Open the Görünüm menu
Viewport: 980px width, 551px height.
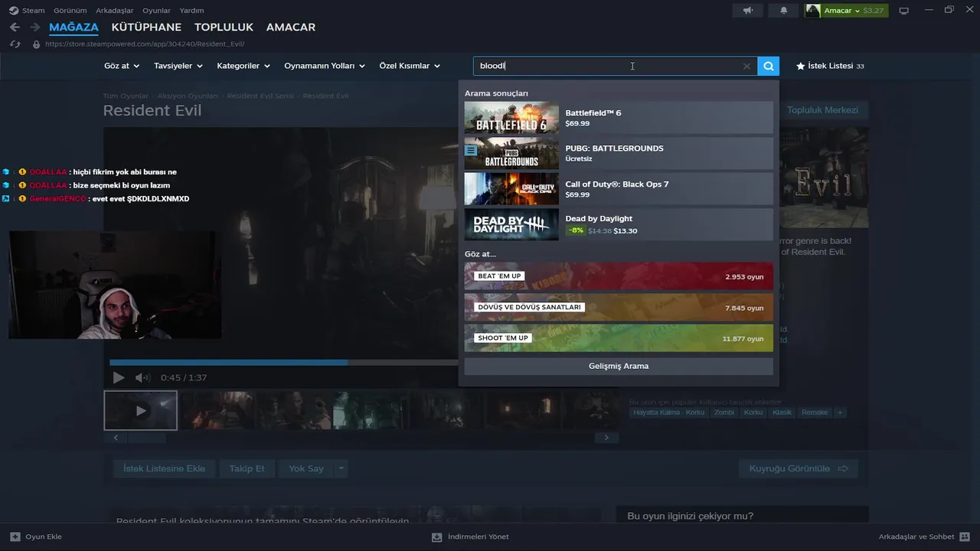click(70, 11)
